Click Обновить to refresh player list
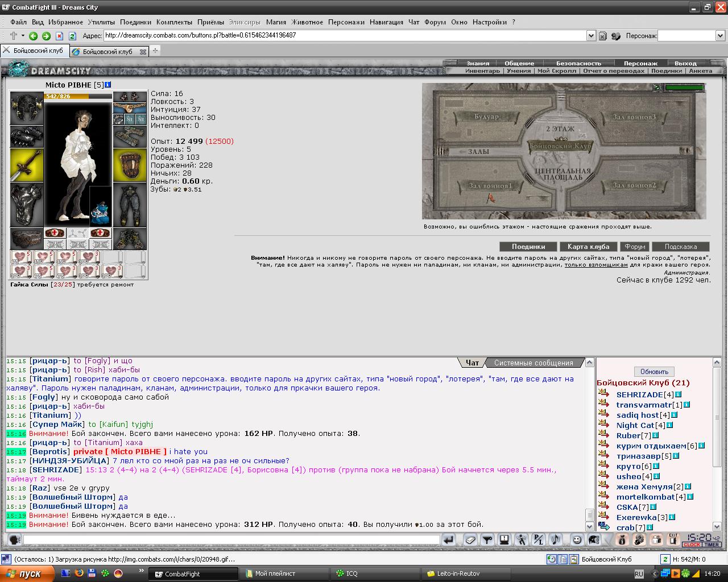 pyautogui.click(x=654, y=372)
